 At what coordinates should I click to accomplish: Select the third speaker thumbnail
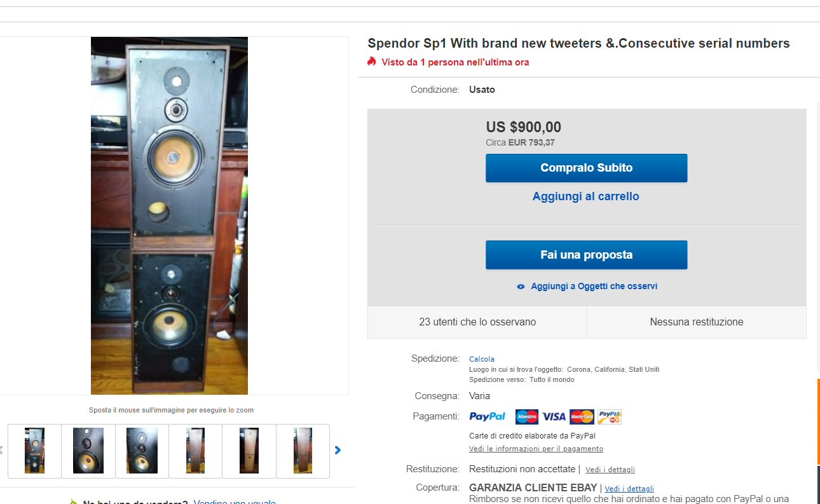tap(142, 451)
